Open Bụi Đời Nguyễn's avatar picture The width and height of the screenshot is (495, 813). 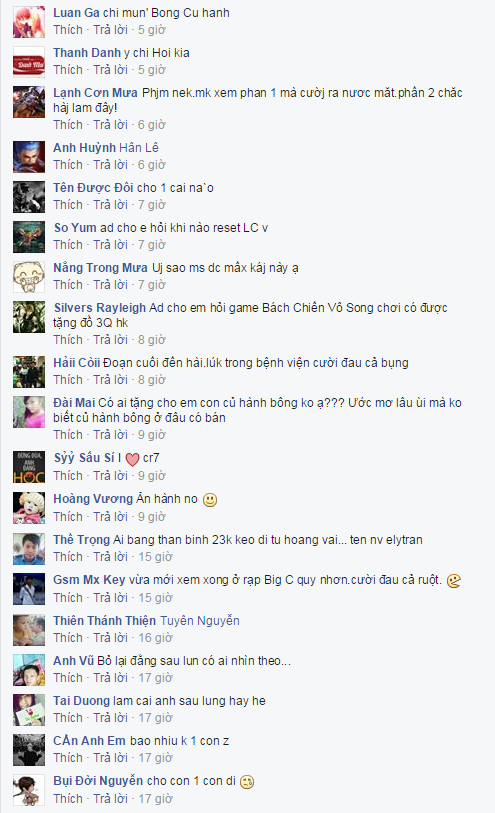pos(29,790)
